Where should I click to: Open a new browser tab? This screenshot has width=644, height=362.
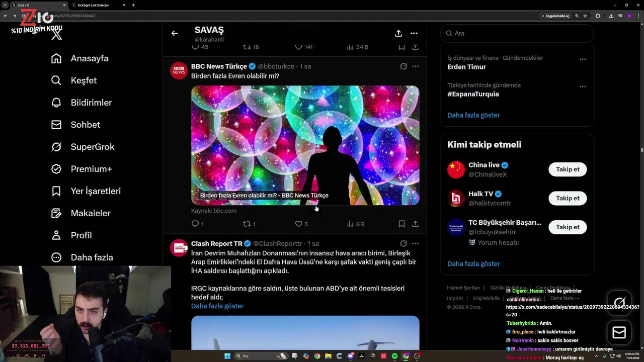tap(133, 5)
